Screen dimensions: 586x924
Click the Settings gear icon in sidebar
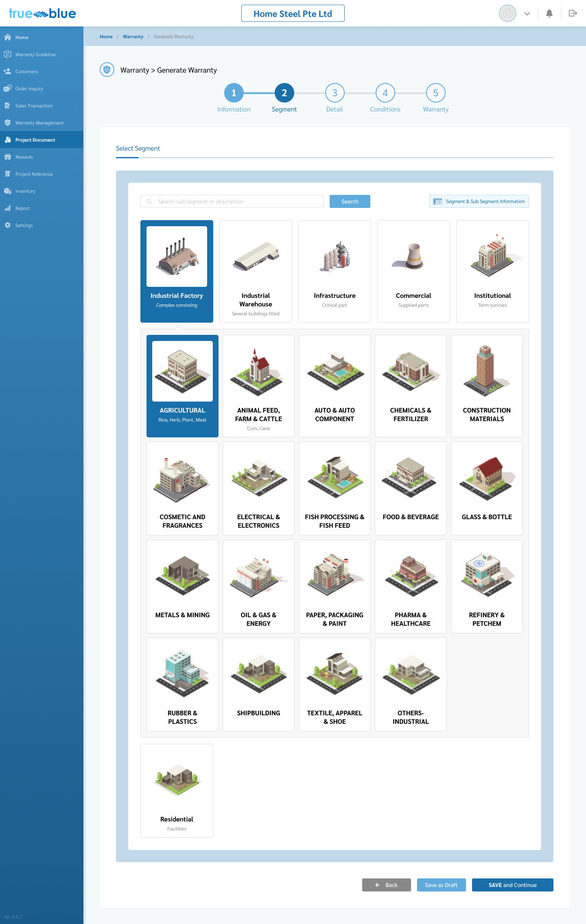[8, 225]
